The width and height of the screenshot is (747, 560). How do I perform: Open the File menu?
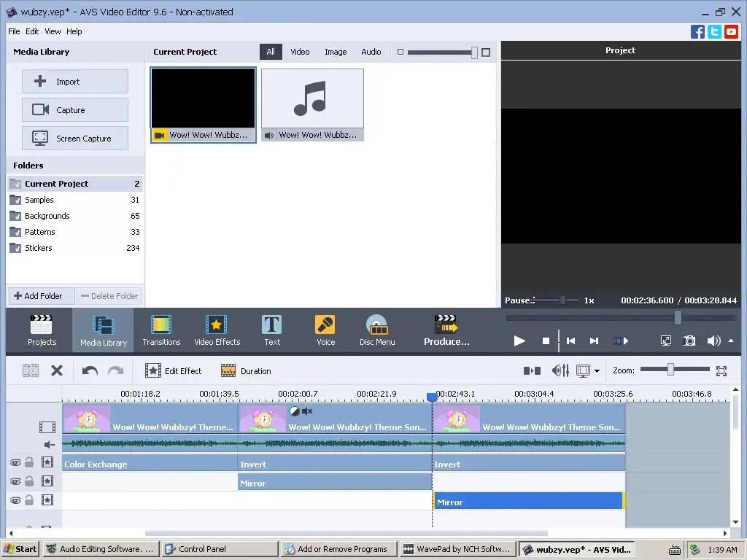point(14,31)
